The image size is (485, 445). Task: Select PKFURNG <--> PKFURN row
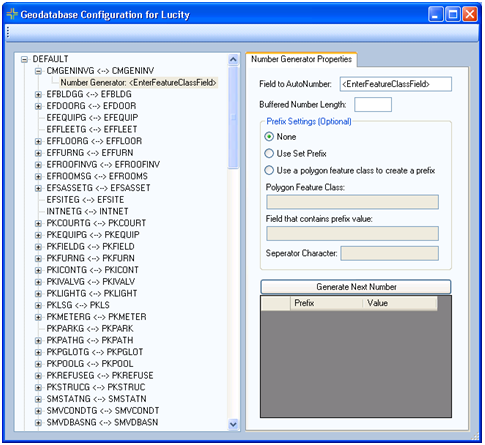click(x=90, y=258)
